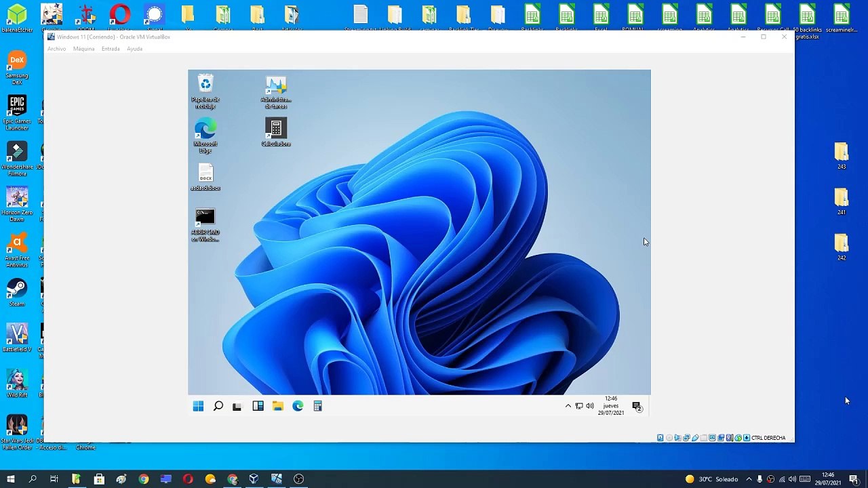868x488 pixels.
Task: Select the folder named 242 on host desktop
Action: tap(842, 247)
